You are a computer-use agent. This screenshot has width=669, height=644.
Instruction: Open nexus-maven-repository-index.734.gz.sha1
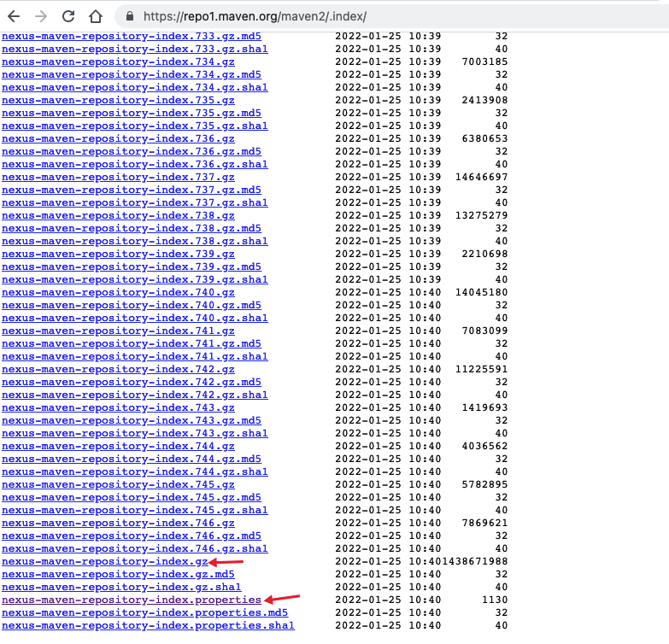tap(135, 87)
